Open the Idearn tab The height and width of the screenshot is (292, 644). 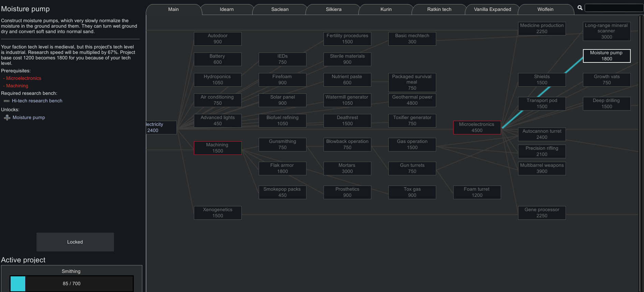pyautogui.click(x=227, y=10)
